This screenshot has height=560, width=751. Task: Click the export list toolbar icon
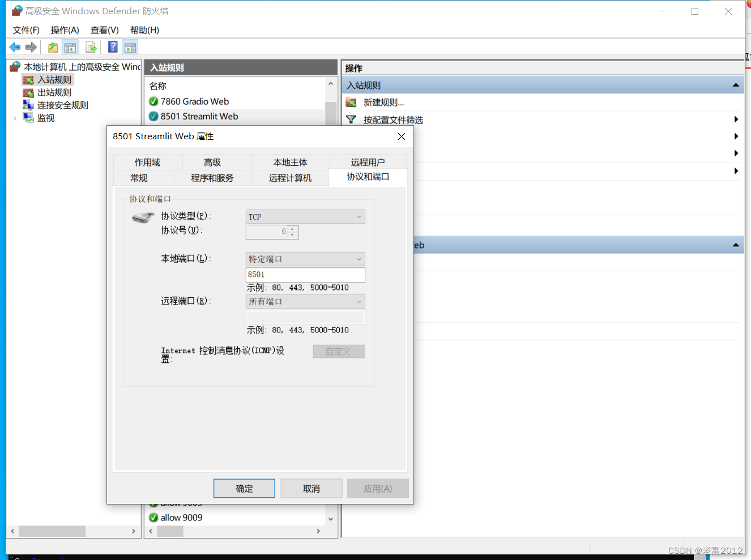[91, 48]
